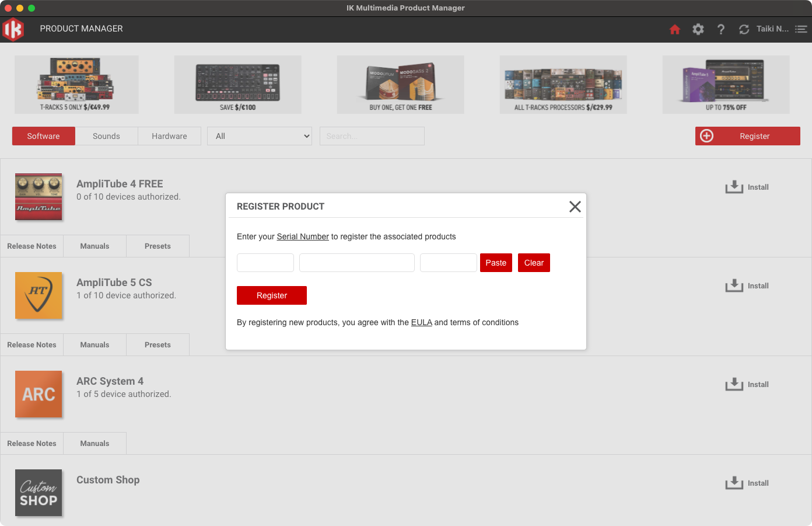Click Custom Shop install download icon
This screenshot has width=812, height=526.
(x=734, y=483)
